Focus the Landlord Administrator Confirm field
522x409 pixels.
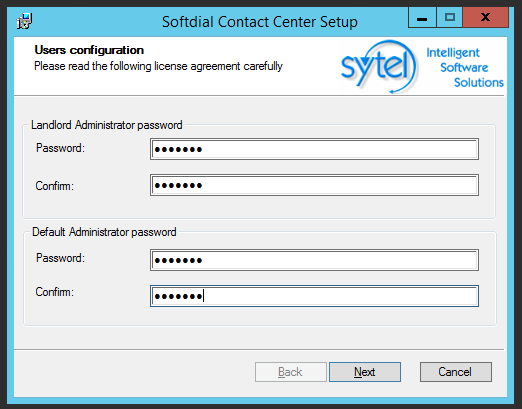point(314,185)
